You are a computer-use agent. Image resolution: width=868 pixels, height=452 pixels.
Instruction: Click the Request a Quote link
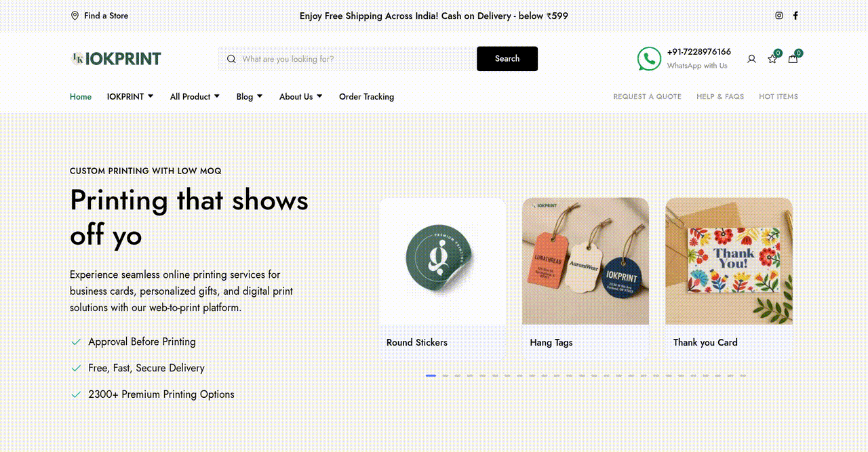(x=648, y=97)
